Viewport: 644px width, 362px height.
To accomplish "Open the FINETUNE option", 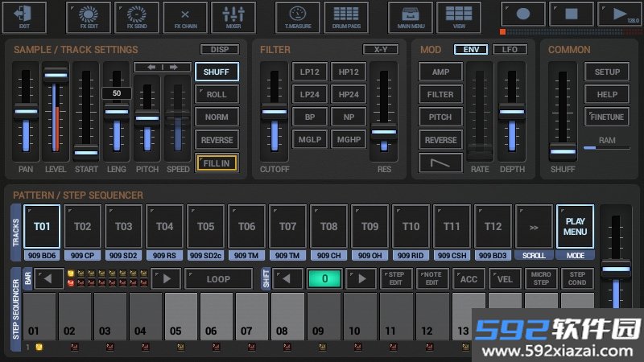I will (607, 117).
